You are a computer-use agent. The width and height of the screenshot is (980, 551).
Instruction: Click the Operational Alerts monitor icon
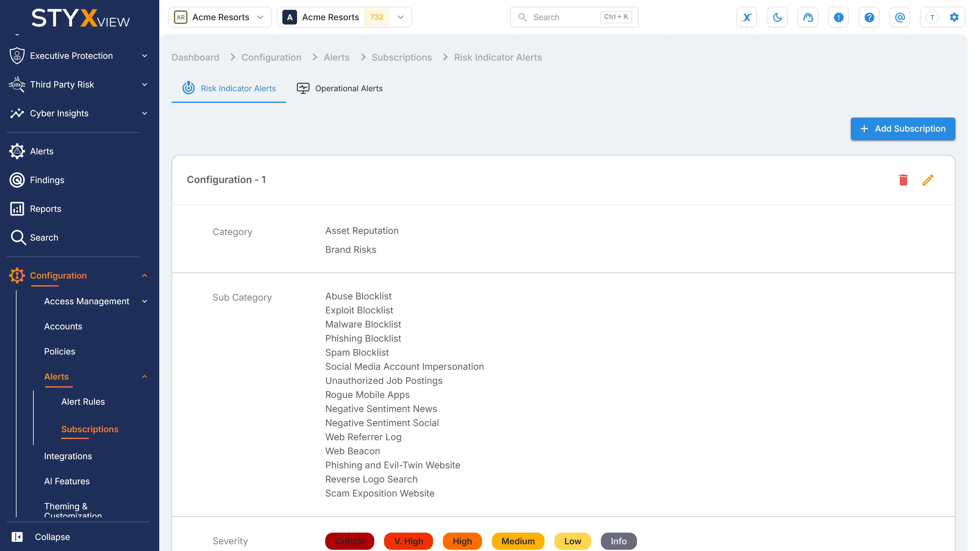303,88
